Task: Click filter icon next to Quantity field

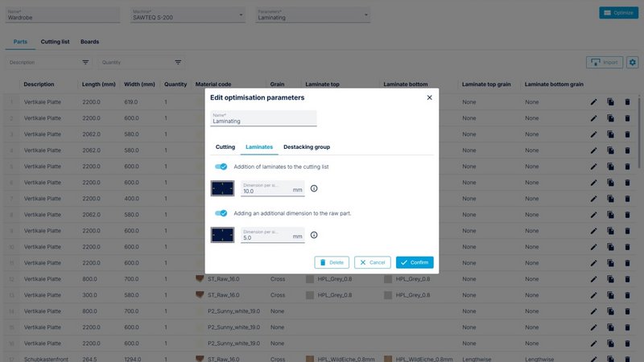Action: click(178, 62)
